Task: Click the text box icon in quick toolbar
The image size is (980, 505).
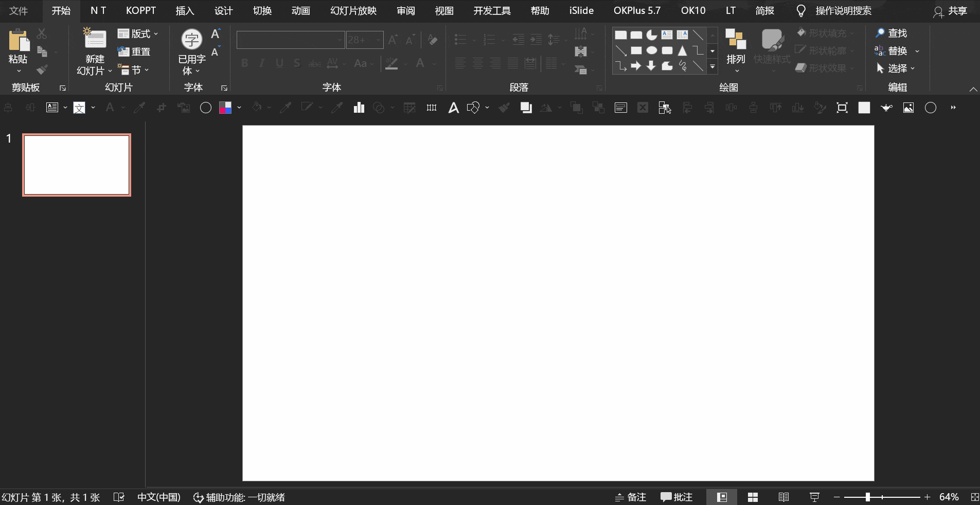Action: click(x=52, y=108)
